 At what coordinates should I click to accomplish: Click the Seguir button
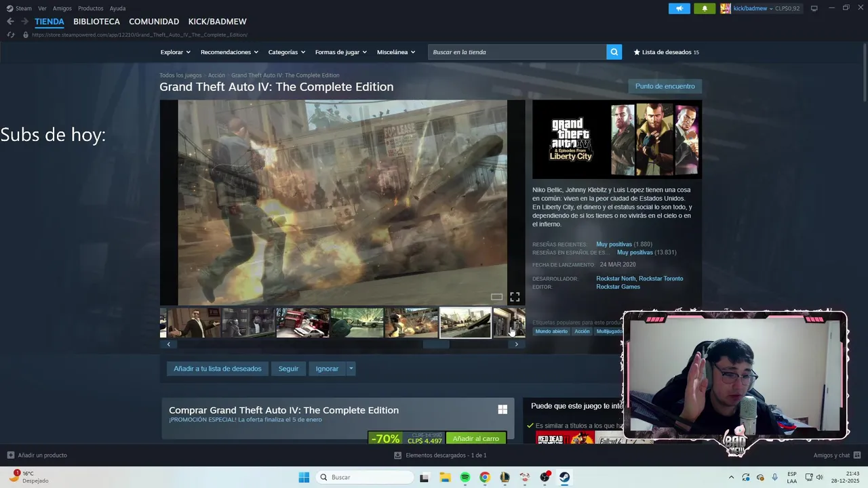pyautogui.click(x=288, y=369)
